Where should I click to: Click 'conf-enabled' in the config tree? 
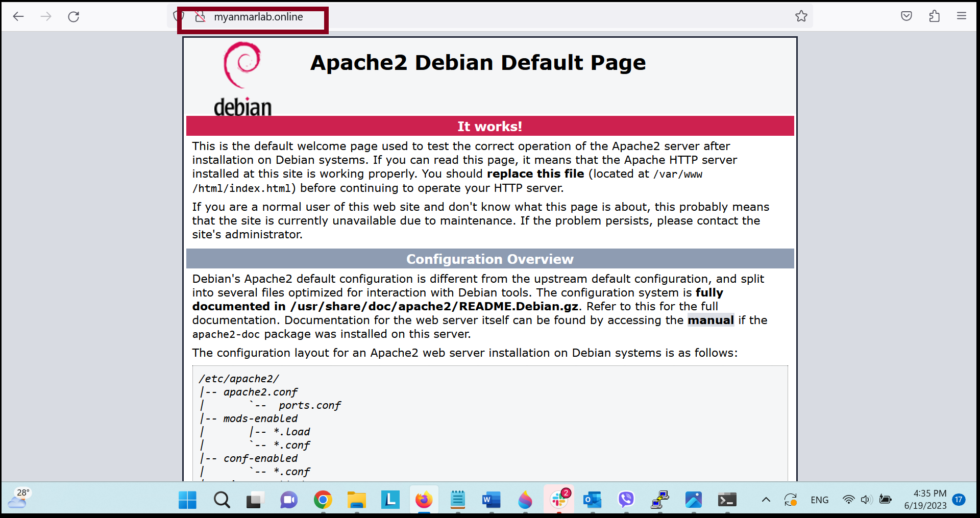(260, 458)
